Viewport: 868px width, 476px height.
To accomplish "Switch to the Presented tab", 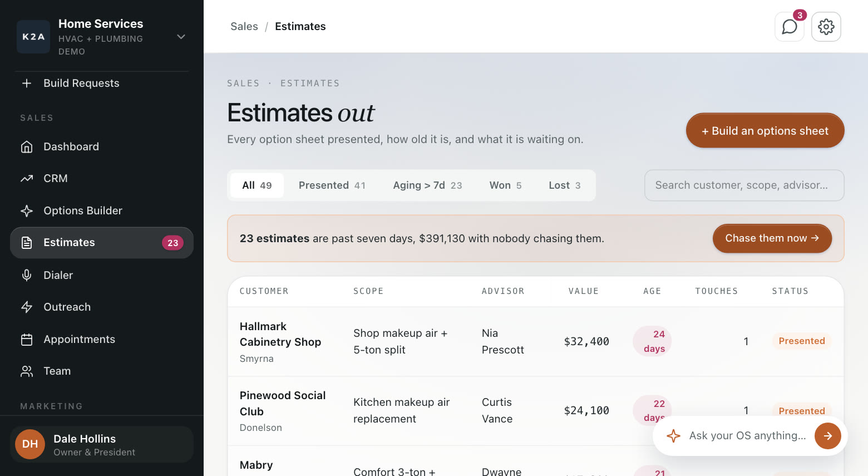I will [332, 185].
